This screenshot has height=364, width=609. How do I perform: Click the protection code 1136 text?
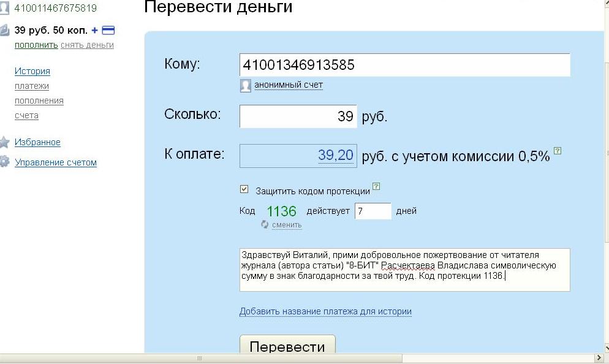click(281, 211)
